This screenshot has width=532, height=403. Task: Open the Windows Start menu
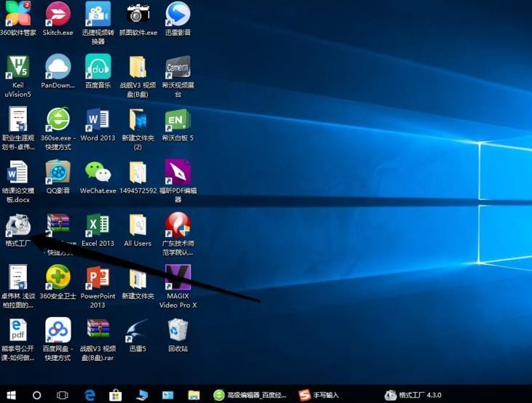coord(11,395)
